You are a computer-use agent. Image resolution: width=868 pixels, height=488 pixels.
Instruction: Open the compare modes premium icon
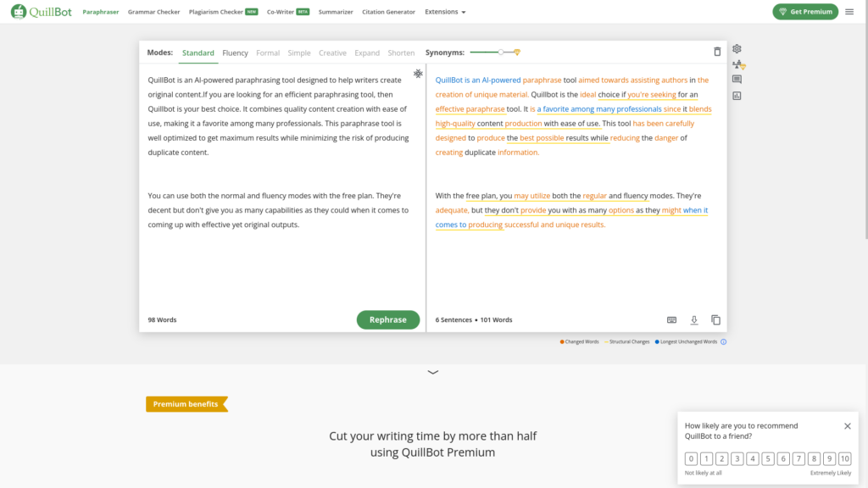pos(738,64)
